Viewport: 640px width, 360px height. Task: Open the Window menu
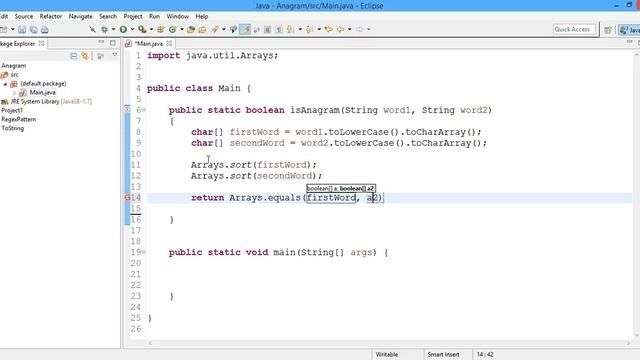tap(178, 16)
